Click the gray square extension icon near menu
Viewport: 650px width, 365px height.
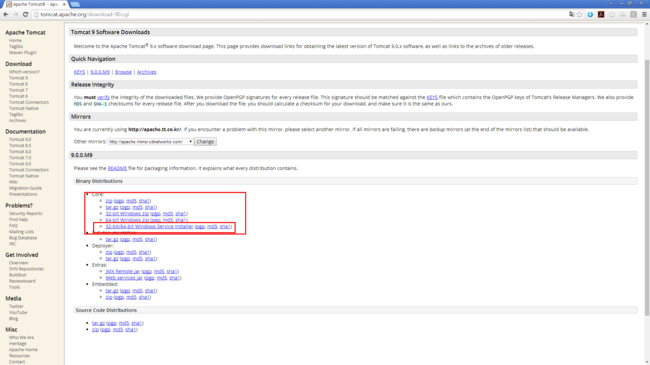[633, 15]
